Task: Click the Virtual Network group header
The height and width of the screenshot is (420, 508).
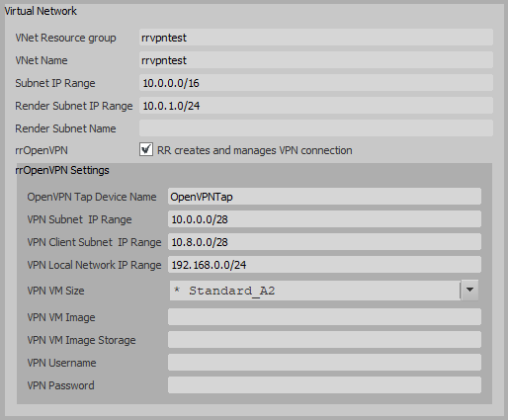Action: coord(41,11)
